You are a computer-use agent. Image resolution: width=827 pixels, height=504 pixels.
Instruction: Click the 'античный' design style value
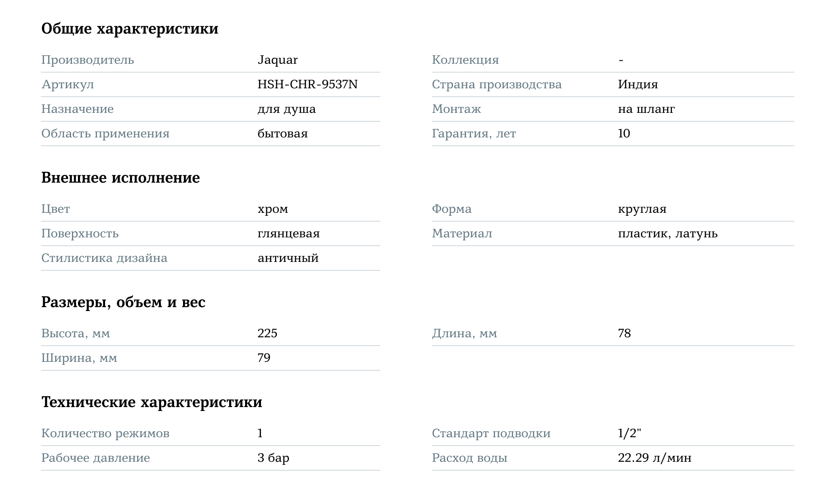coord(288,258)
